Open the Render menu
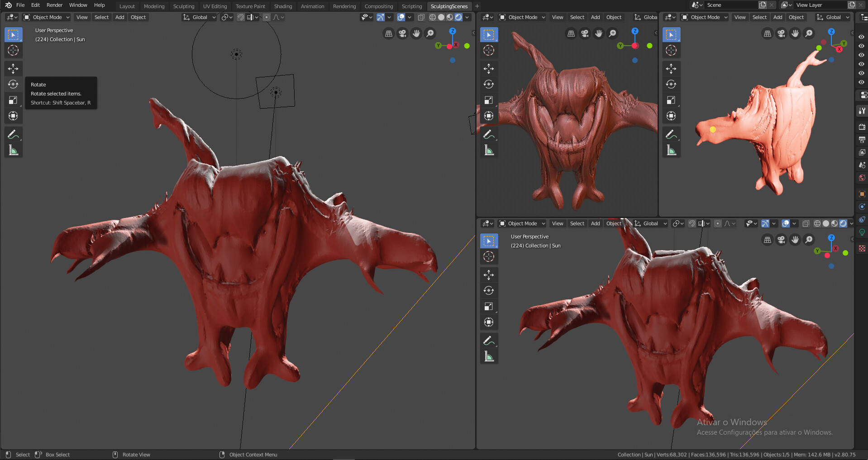The width and height of the screenshot is (868, 460). 54,5
